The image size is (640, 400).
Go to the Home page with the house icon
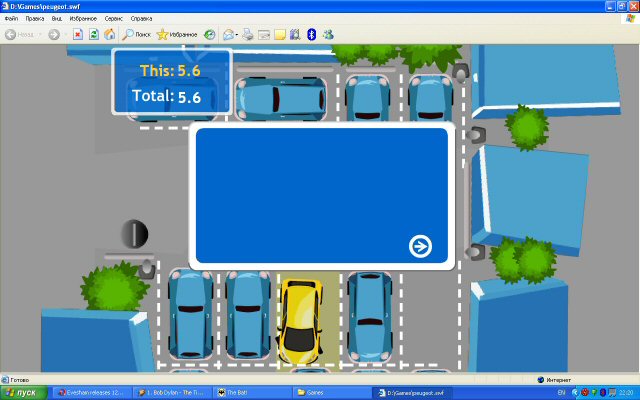click(x=109, y=35)
